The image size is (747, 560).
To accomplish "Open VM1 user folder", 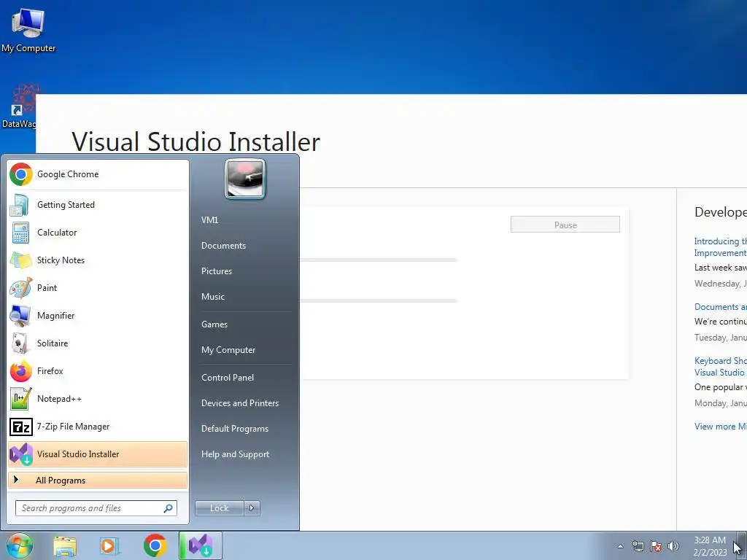I will [209, 220].
